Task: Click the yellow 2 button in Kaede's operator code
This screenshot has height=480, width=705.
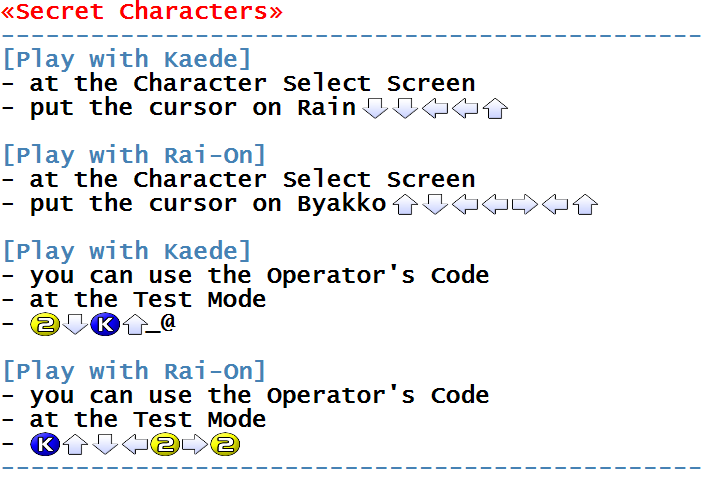Action: point(45,324)
